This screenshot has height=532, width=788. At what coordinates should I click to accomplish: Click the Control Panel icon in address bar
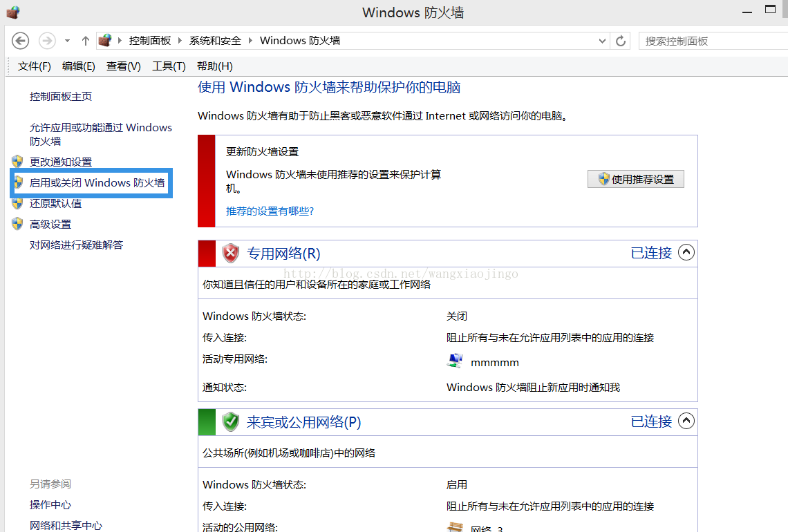coord(105,40)
